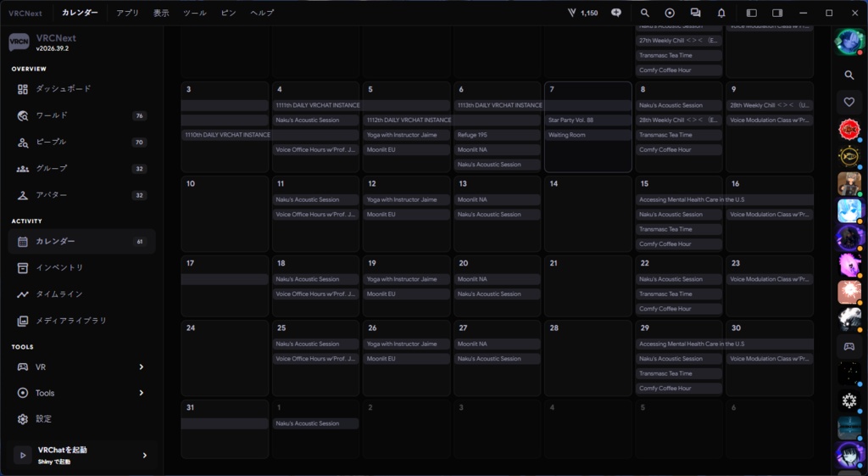The image size is (868, 476).
Task: Open Voice Office Hours event on day 25
Action: (x=315, y=359)
